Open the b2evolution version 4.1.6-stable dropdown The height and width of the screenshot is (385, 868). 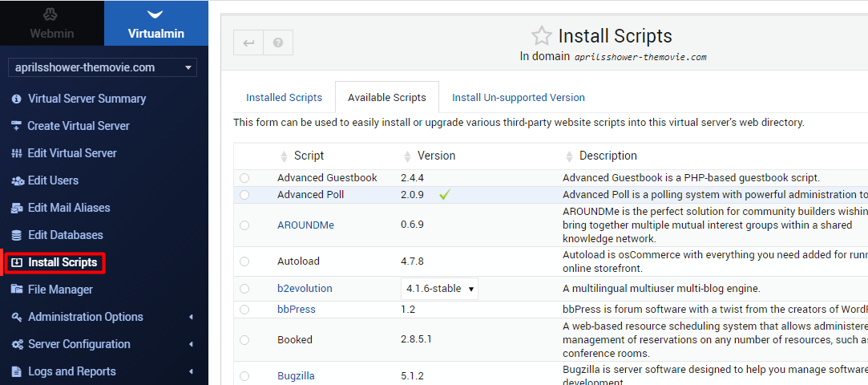439,289
